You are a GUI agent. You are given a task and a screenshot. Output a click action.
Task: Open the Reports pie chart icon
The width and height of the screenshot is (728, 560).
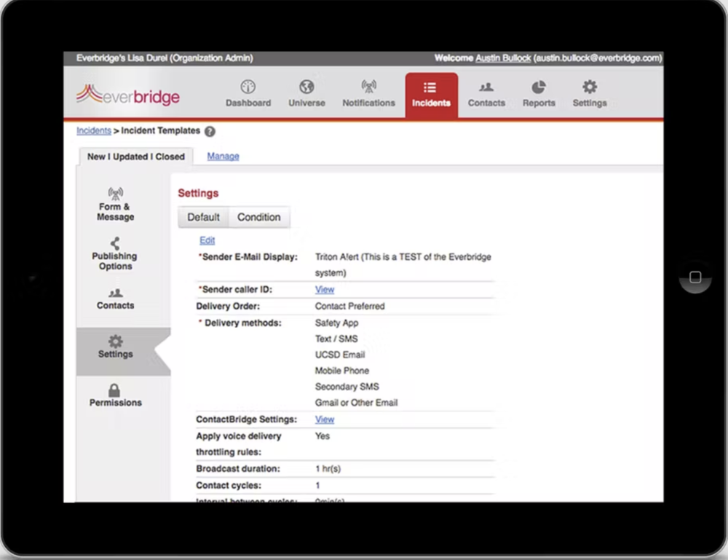point(539,87)
